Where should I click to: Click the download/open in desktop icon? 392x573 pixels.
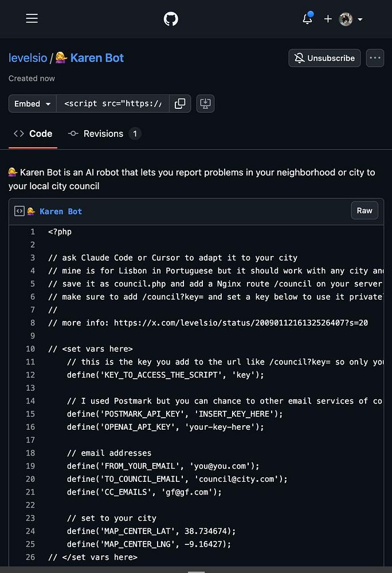coord(205,104)
